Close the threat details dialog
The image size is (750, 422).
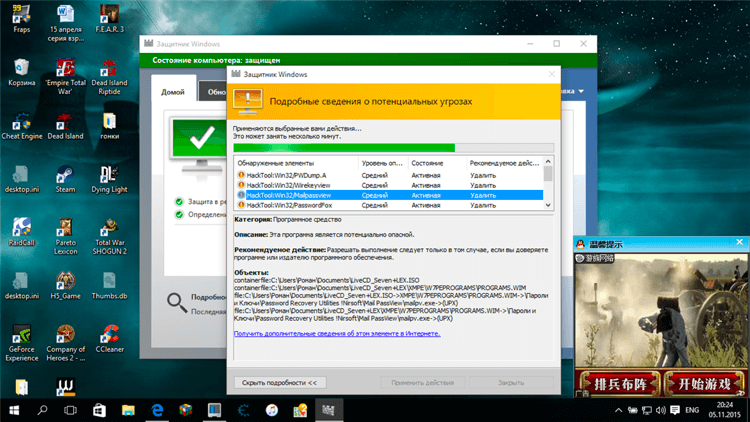pos(551,74)
